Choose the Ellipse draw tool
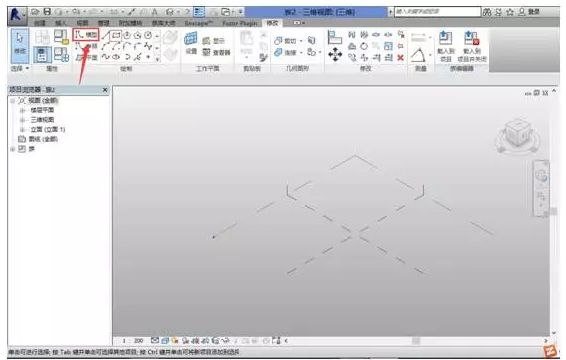 click(x=116, y=57)
